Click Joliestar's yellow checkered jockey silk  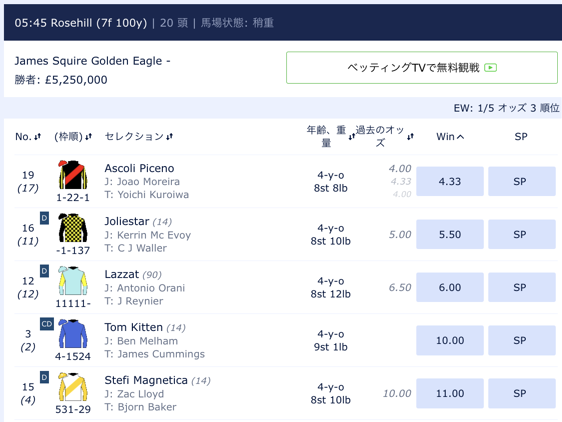coord(73,228)
